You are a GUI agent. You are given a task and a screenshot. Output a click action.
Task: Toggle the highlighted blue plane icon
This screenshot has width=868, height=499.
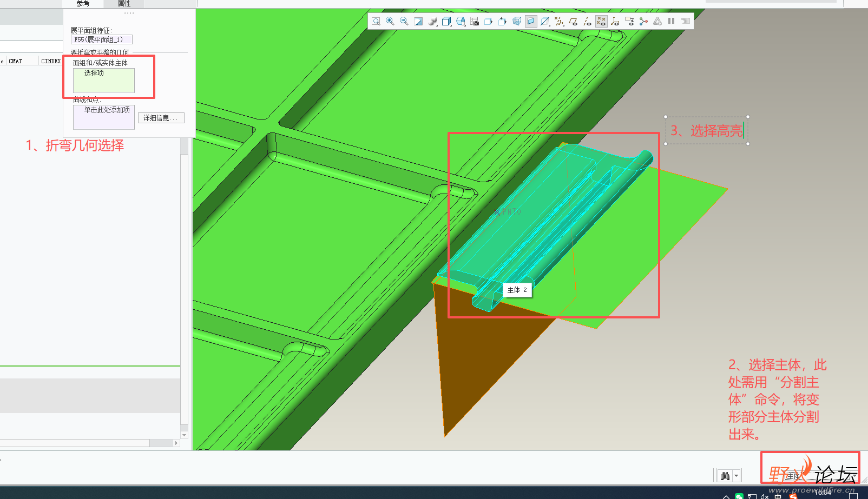tap(531, 21)
